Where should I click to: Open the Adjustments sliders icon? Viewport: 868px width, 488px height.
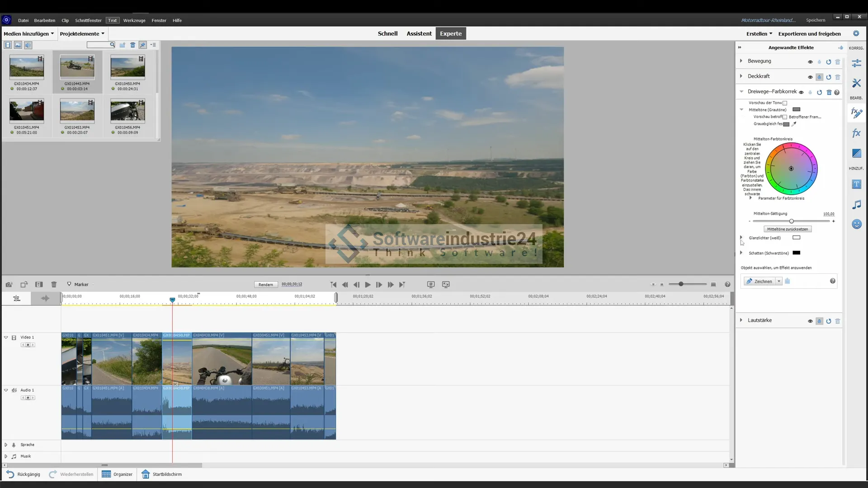click(856, 64)
